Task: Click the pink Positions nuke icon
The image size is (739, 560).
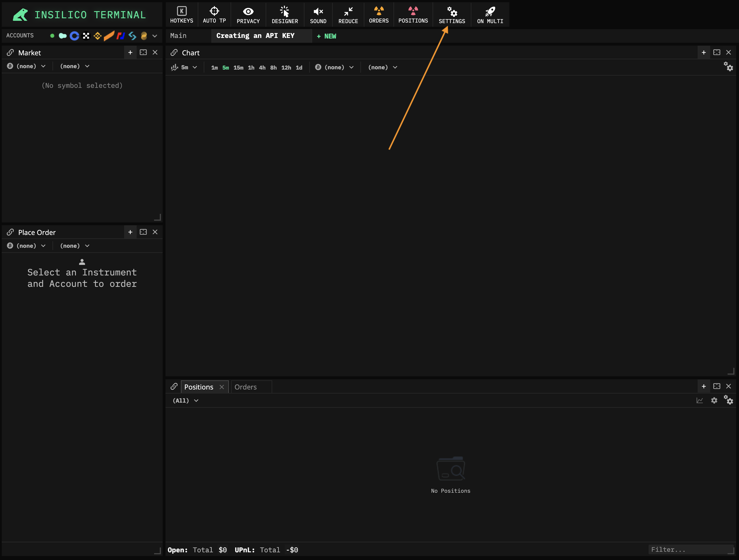Action: [x=413, y=11]
